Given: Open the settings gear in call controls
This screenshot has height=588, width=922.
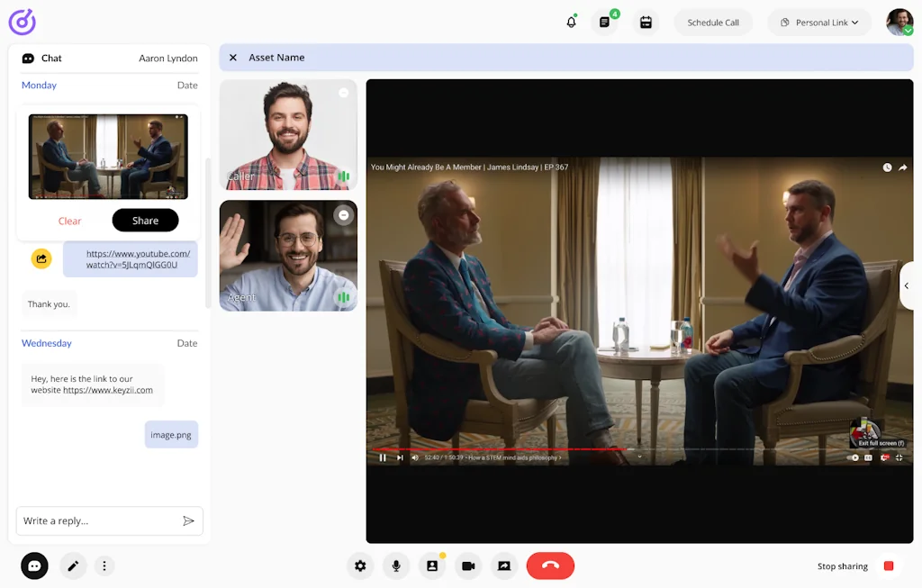Looking at the screenshot, I should tap(360, 565).
